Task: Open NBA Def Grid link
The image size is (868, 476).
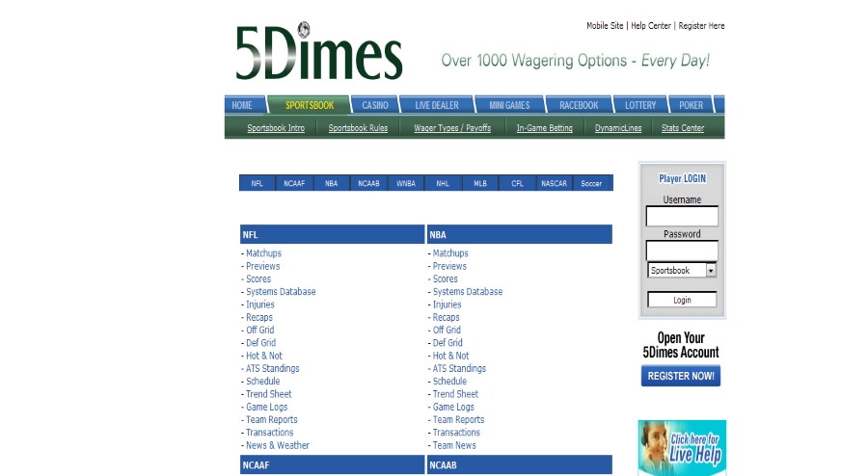Action: tap(448, 343)
